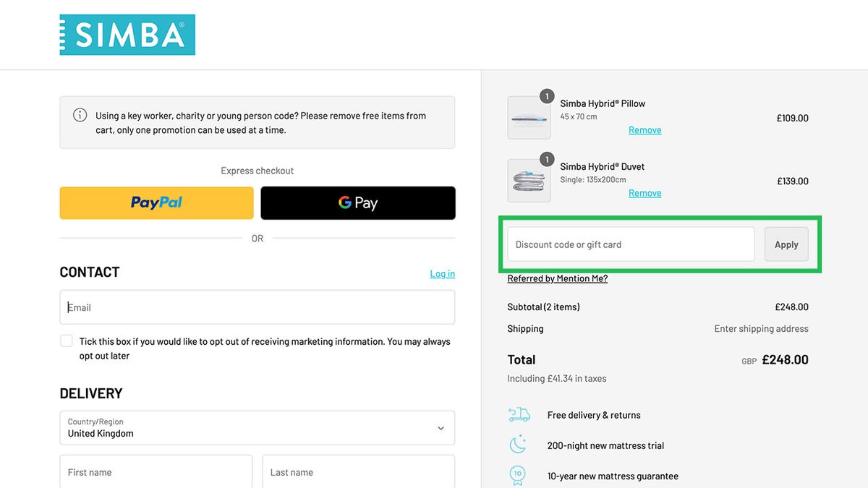Focus the Discount code or gift card field
The width and height of the screenshot is (868, 488).
click(631, 244)
